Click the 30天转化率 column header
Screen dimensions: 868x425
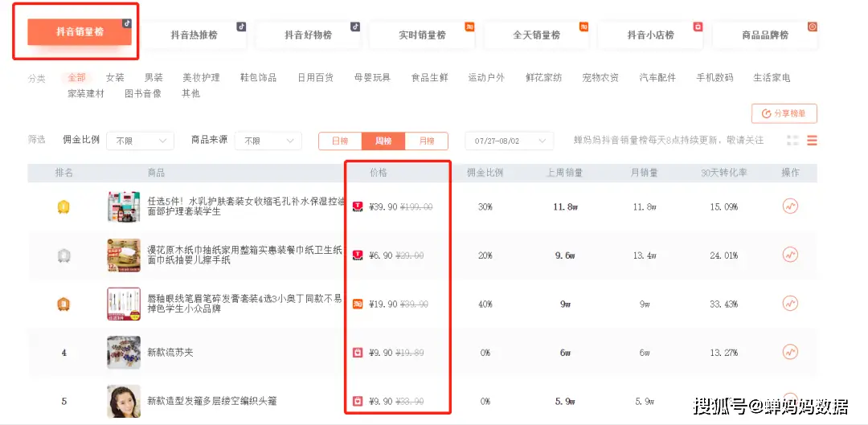click(724, 173)
